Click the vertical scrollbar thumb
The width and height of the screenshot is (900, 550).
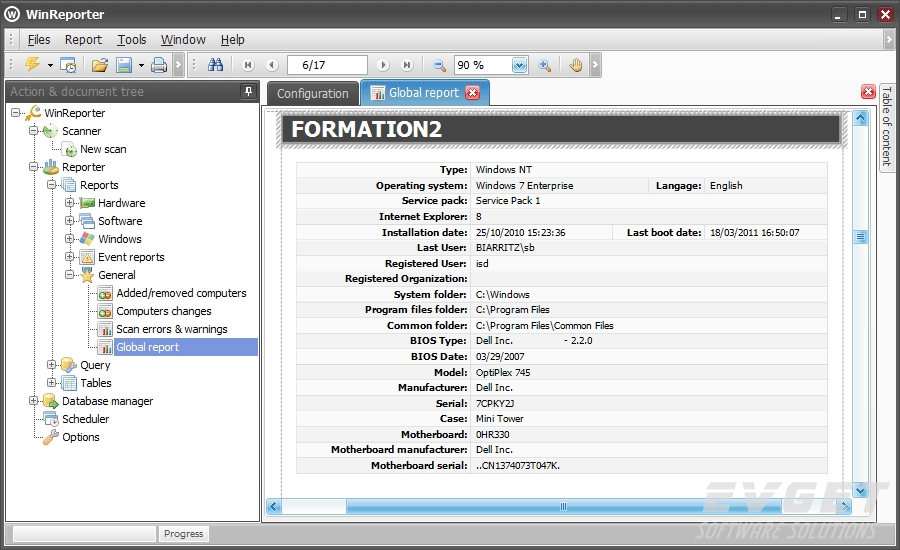click(860, 237)
